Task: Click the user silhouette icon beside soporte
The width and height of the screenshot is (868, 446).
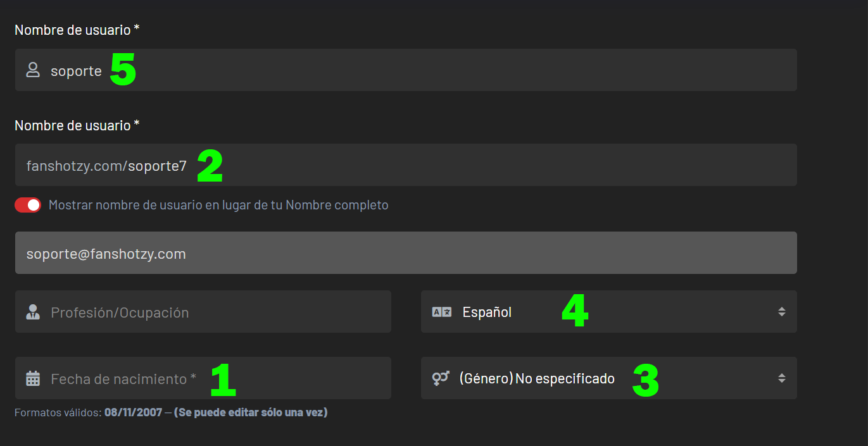Action: point(33,70)
